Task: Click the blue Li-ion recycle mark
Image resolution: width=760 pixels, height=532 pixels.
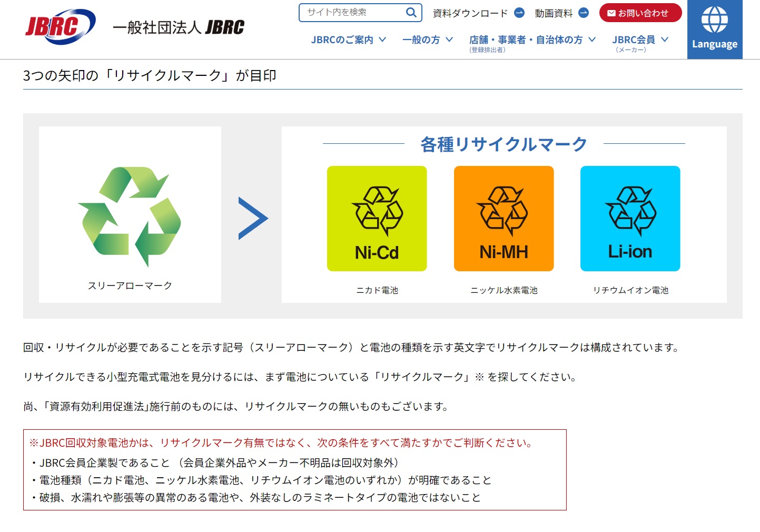Action: click(630, 219)
